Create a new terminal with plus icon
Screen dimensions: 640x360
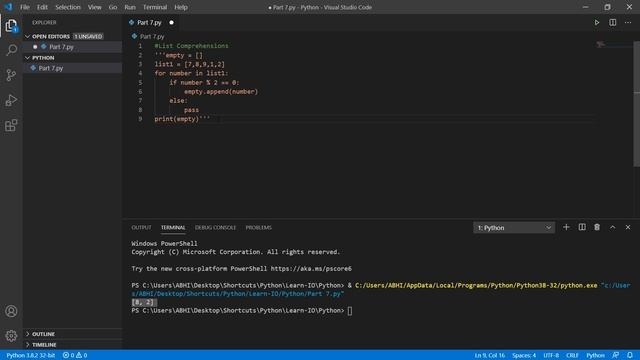(566, 227)
